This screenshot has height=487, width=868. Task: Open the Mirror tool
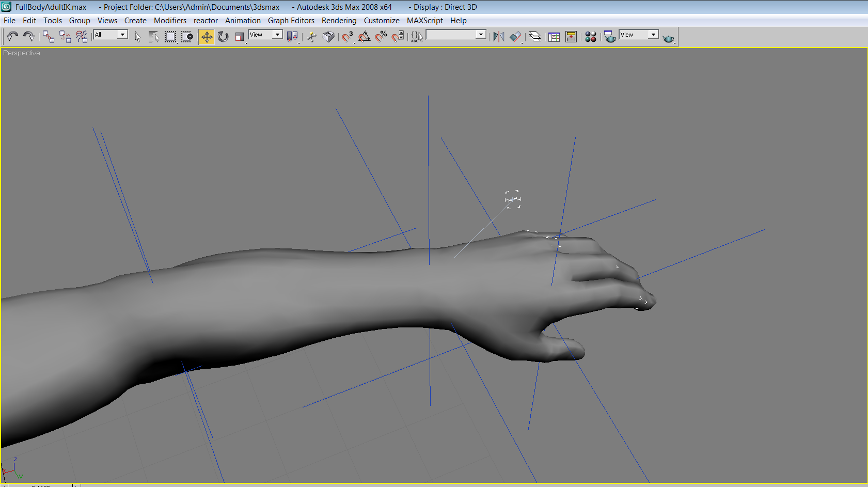(x=498, y=36)
